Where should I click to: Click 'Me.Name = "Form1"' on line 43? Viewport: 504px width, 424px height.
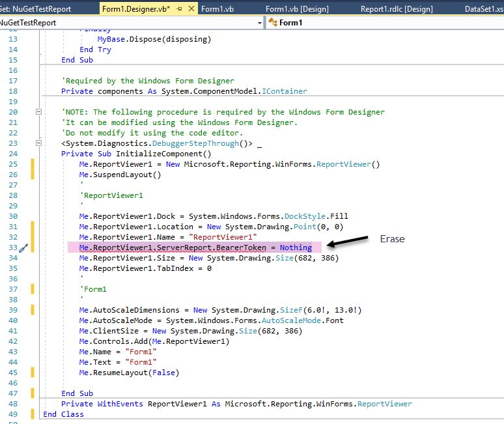pos(118,352)
